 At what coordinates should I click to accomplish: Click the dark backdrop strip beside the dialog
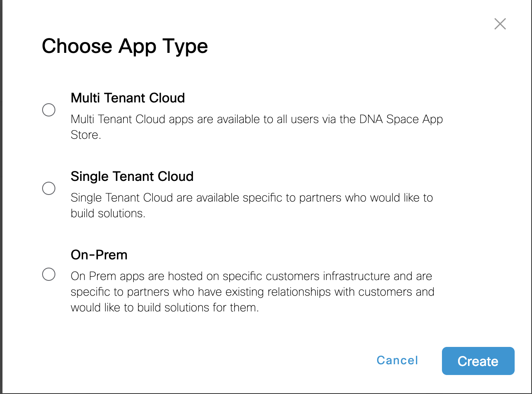[x=1, y=197]
